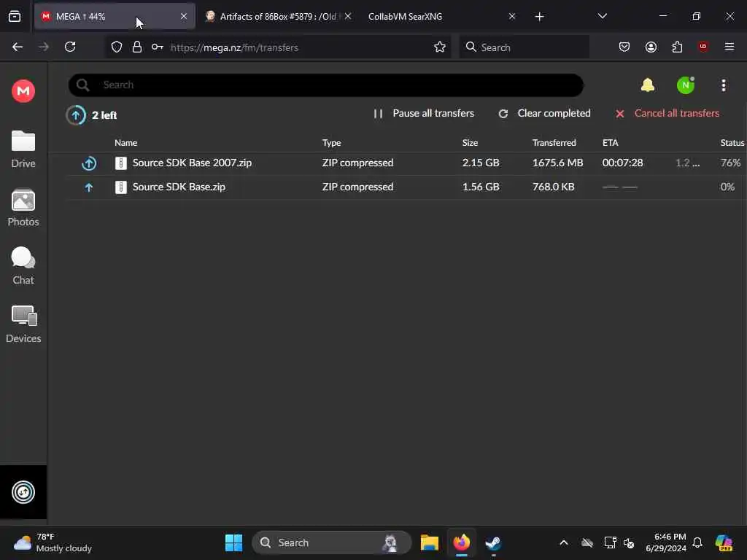
Task: Click queued upload arrow of Source SDK Base.zip
Action: coord(88,187)
